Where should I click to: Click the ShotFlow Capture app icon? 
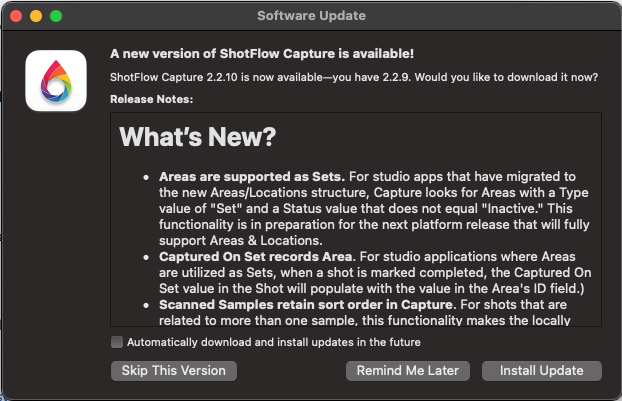(x=56, y=81)
